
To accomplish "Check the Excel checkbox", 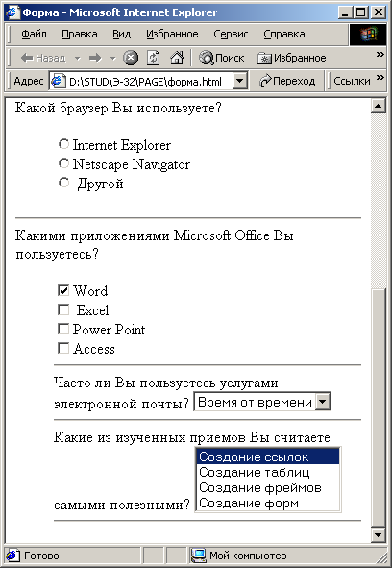I will click(63, 309).
